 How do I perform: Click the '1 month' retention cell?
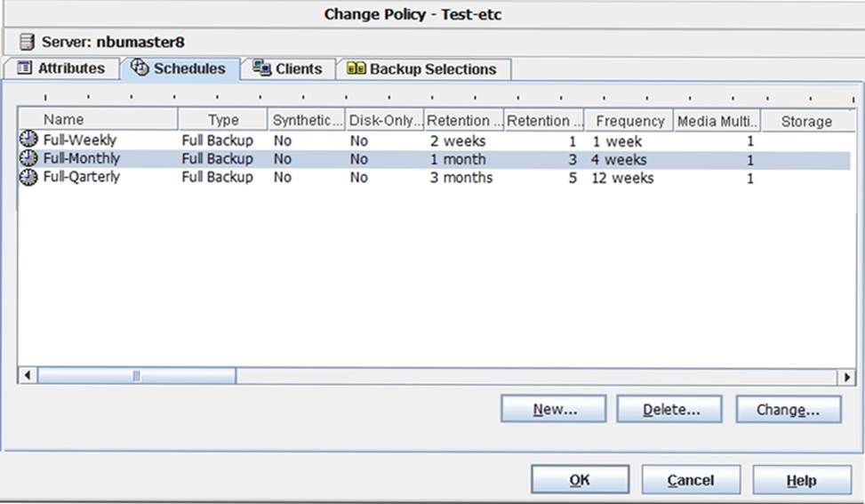click(458, 159)
